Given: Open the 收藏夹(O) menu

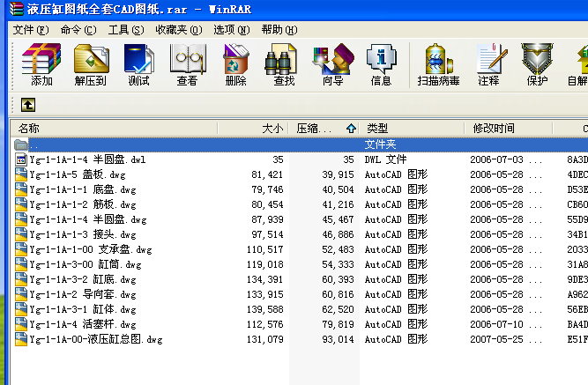Looking at the screenshot, I should (179, 30).
